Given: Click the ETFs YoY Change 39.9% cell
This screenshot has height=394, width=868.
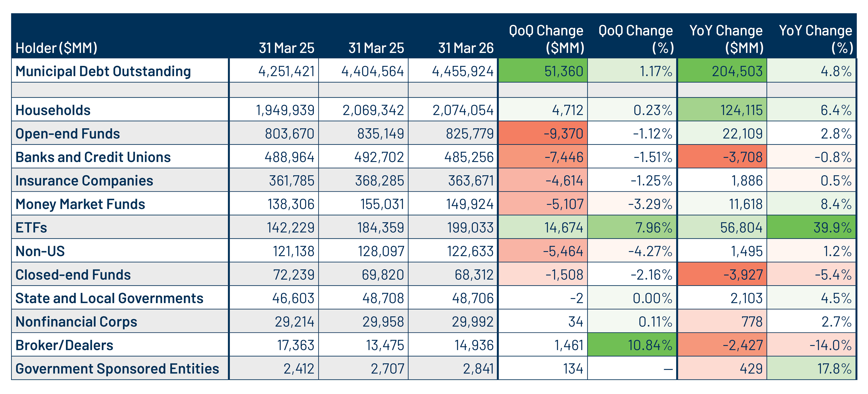Looking at the screenshot, I should tap(811, 227).
